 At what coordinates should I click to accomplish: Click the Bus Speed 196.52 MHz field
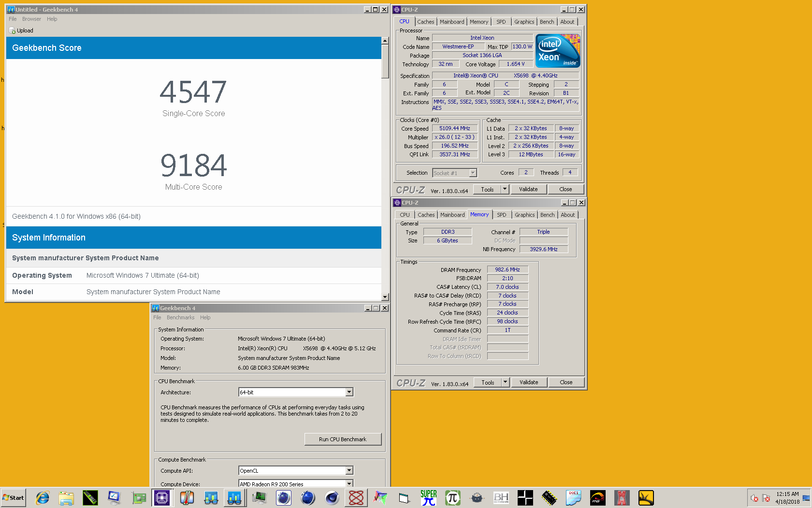[x=454, y=146]
